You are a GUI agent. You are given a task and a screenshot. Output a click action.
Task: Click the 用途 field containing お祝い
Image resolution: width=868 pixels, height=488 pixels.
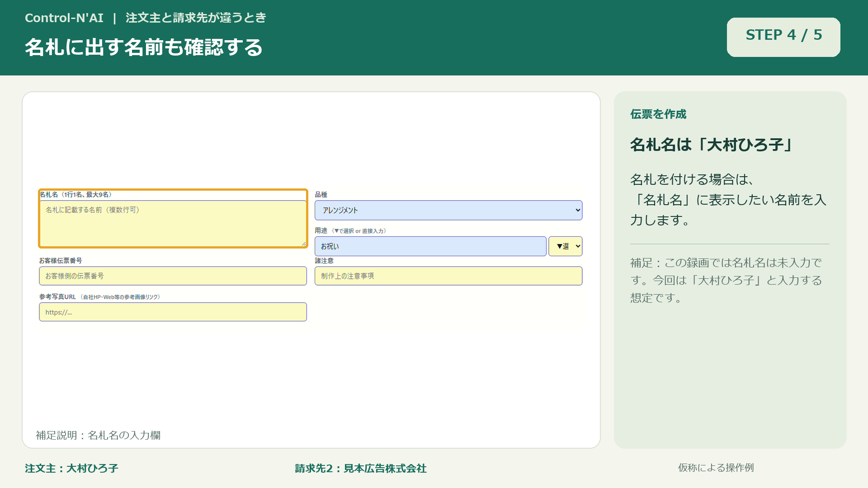[430, 246]
